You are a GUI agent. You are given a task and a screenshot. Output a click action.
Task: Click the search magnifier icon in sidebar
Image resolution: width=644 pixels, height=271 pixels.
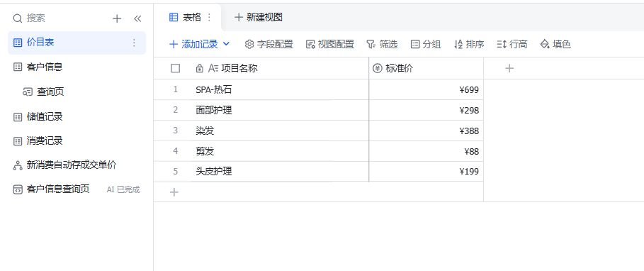click(17, 18)
